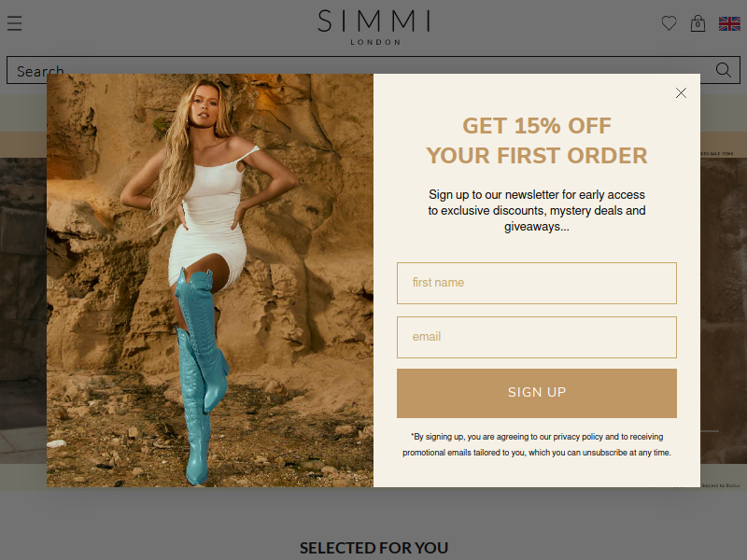Click the email input field
Screen dimensions: 747x560
pyautogui.click(x=536, y=337)
